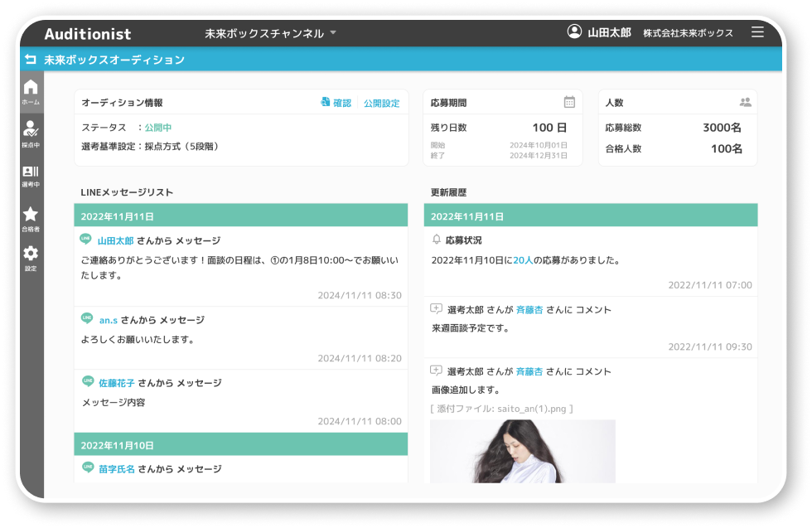Click the calendar icon in 応募期間 card

pos(569,102)
